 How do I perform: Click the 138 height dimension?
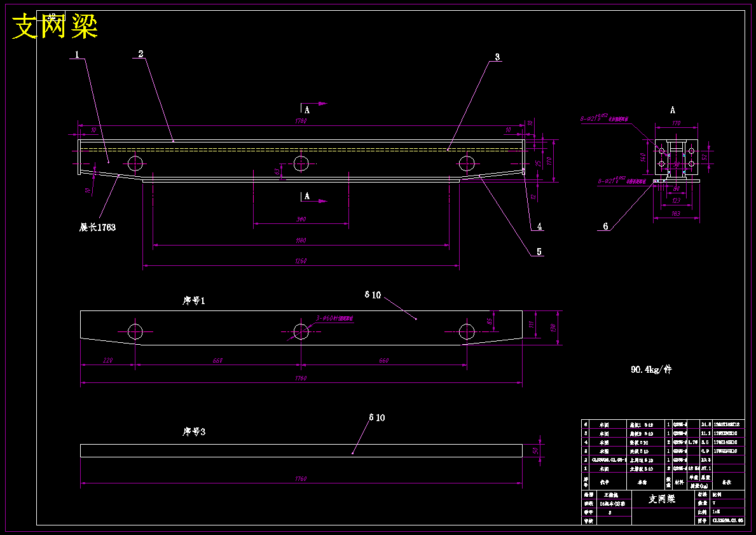pos(554,328)
